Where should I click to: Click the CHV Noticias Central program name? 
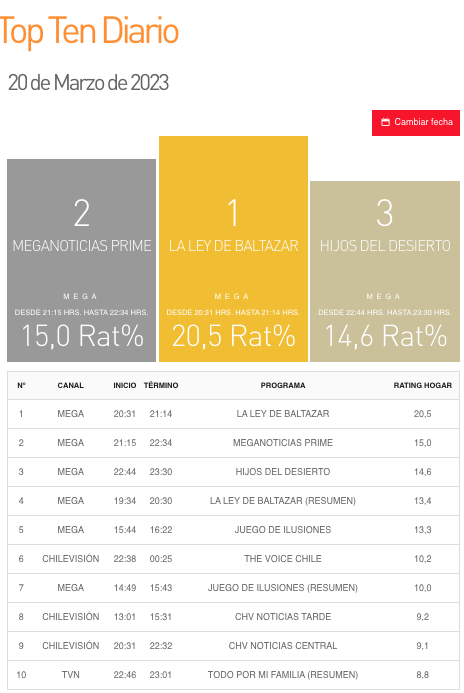(x=283, y=646)
